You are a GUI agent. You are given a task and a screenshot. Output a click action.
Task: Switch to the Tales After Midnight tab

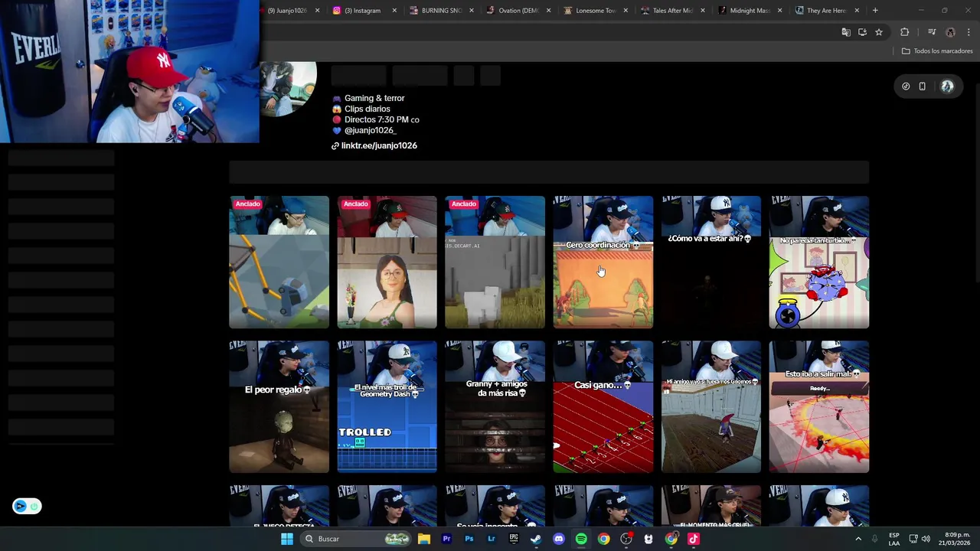672,11
